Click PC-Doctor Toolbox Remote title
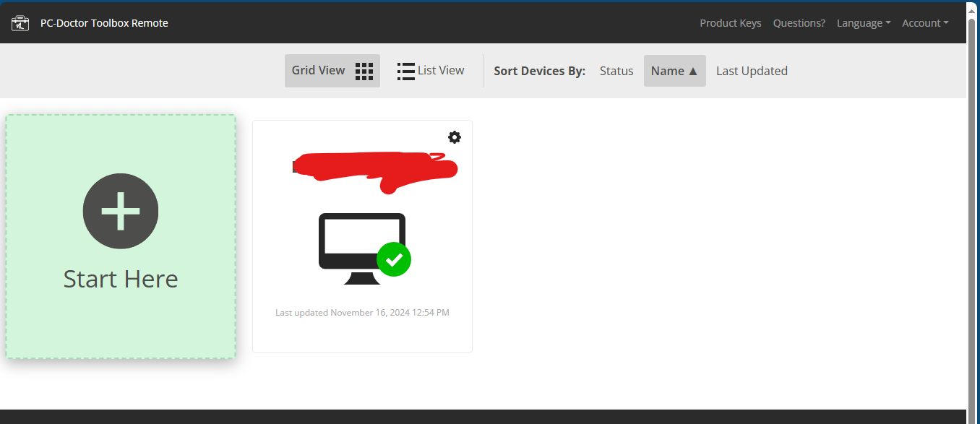The height and width of the screenshot is (424, 980). point(104,23)
